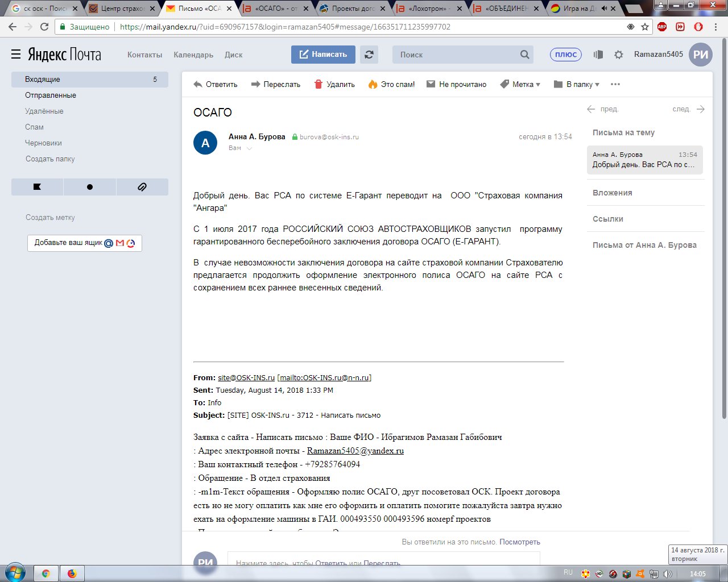Click the РИ user avatar in the header

coord(701,55)
